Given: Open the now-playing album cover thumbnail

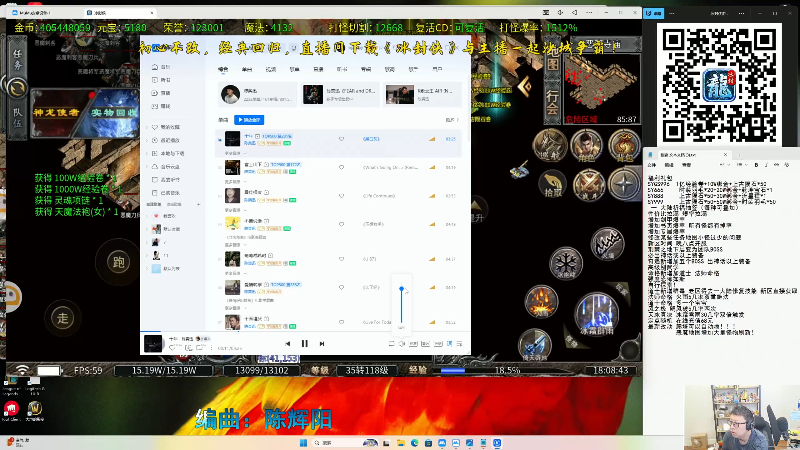Looking at the screenshot, I should pyautogui.click(x=153, y=344).
